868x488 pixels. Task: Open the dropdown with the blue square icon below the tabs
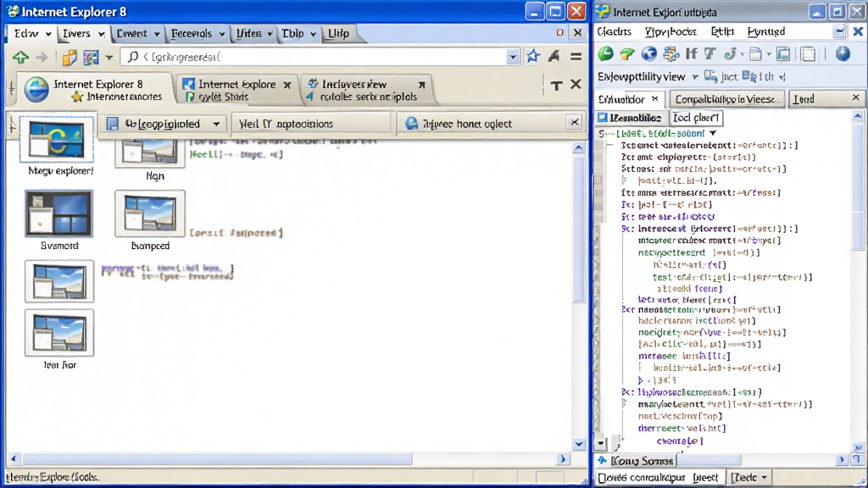tap(164, 124)
